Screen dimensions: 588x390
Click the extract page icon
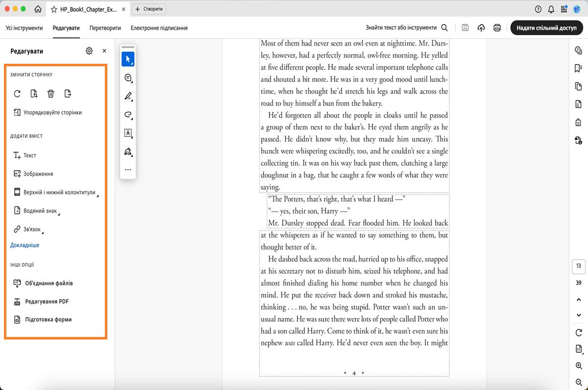pos(68,94)
